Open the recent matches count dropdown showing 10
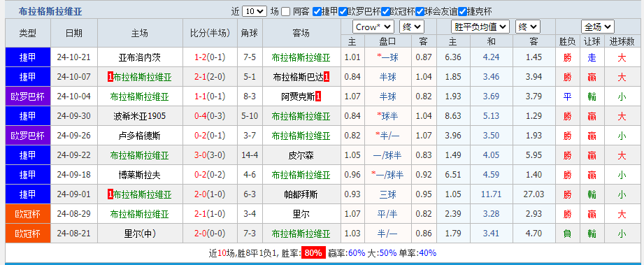This screenshot has width=644, height=265. [x=255, y=11]
